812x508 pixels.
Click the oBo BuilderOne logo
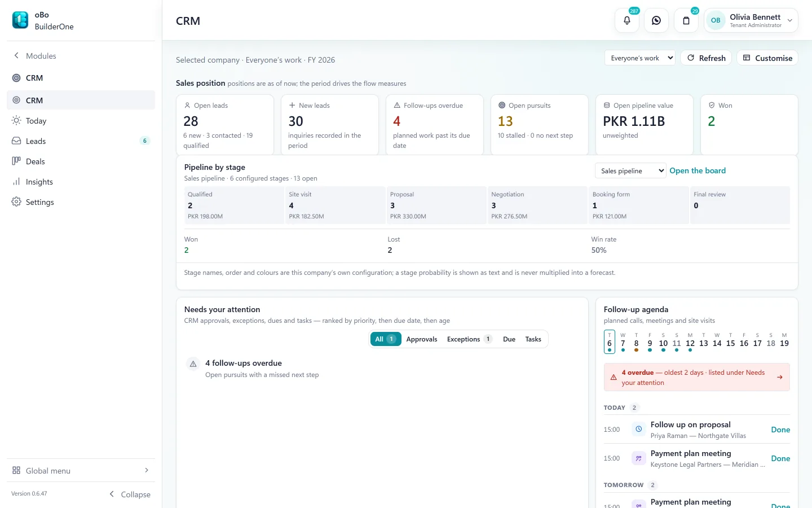(x=20, y=20)
